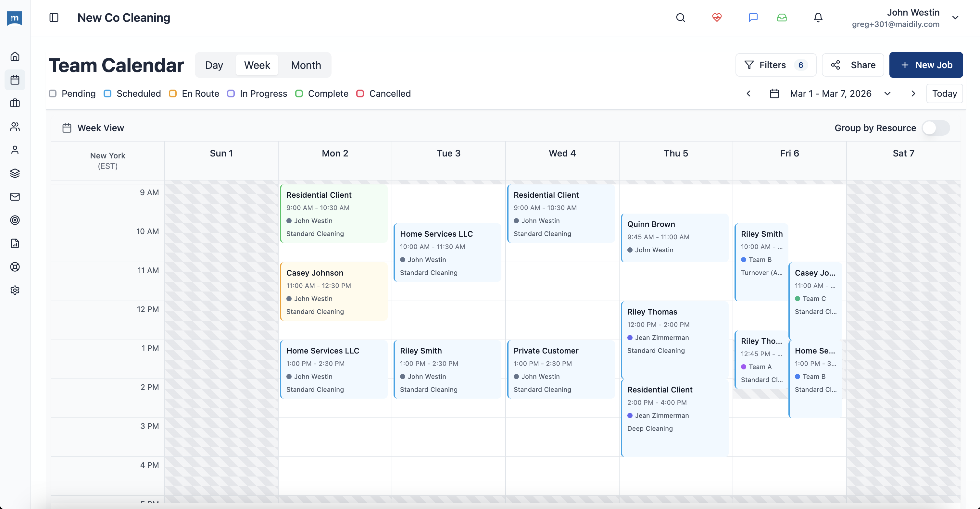980x509 pixels.
Task: Open the search icon in top bar
Action: [681, 18]
